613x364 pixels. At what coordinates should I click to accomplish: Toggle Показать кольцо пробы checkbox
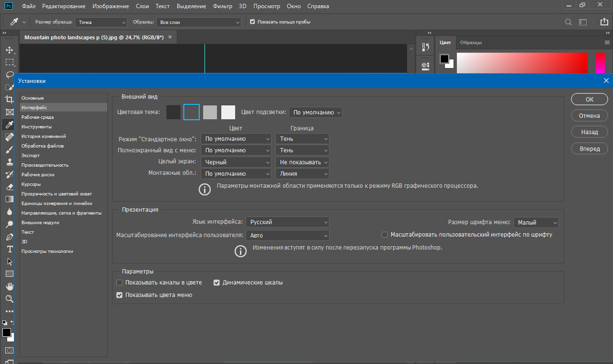(252, 22)
